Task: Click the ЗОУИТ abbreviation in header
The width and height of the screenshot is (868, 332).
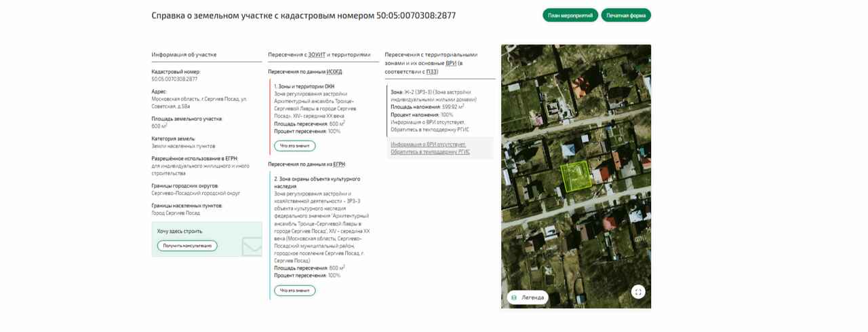Action: tap(316, 54)
